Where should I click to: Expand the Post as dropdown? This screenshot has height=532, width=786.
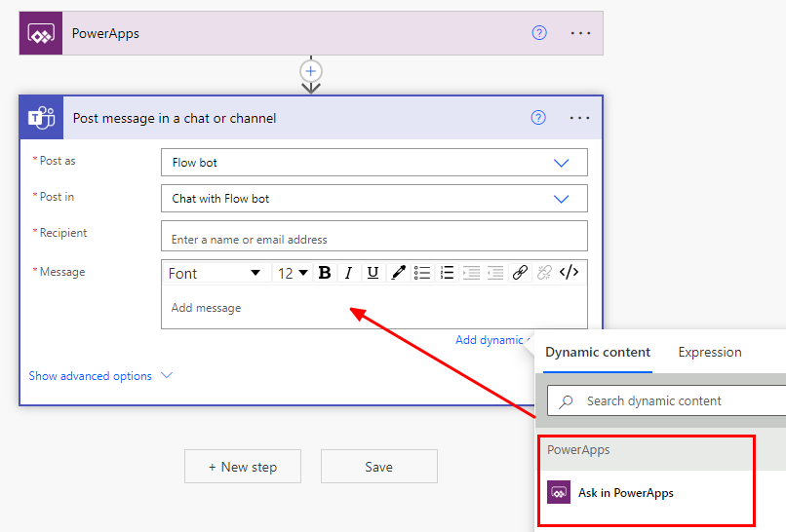click(x=561, y=163)
